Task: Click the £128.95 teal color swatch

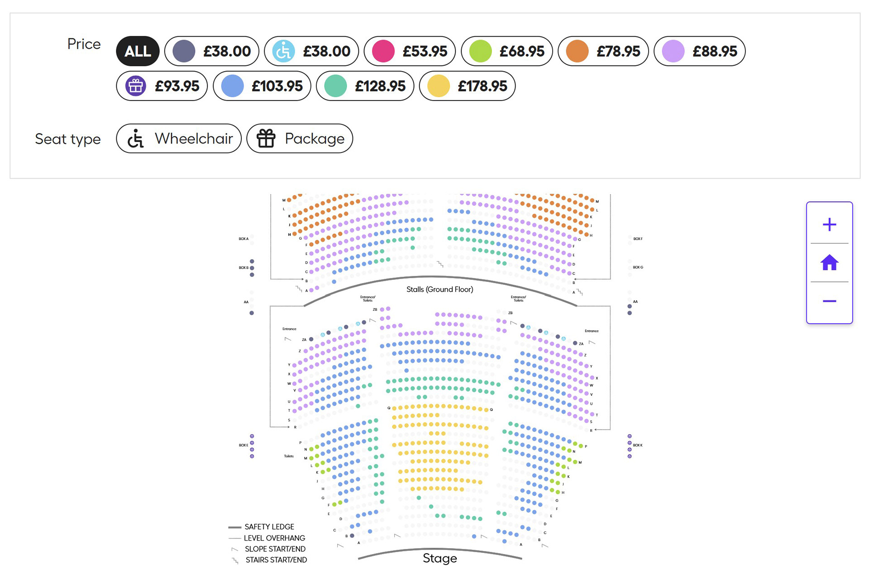Action: tap(336, 86)
